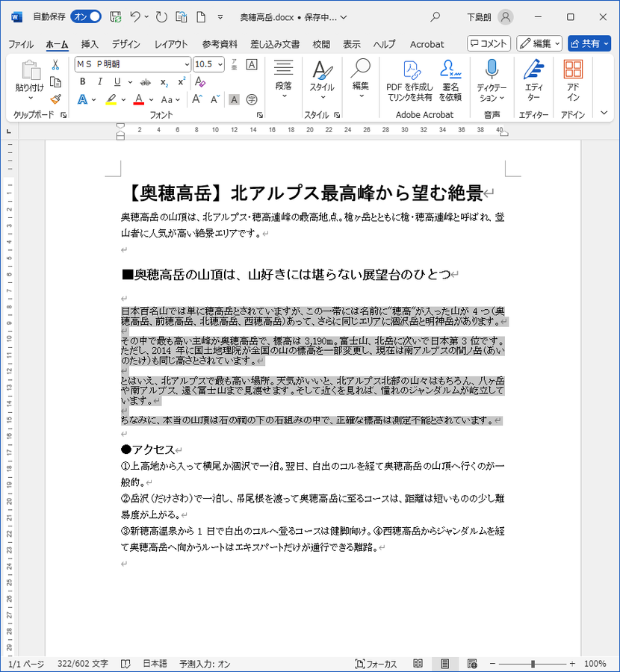
Task: Switch to Insert (挿入) tab
Action: 90,44
